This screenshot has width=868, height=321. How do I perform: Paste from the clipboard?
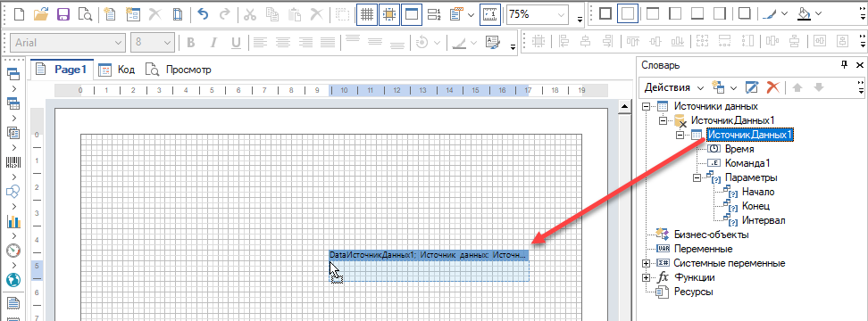click(x=295, y=14)
